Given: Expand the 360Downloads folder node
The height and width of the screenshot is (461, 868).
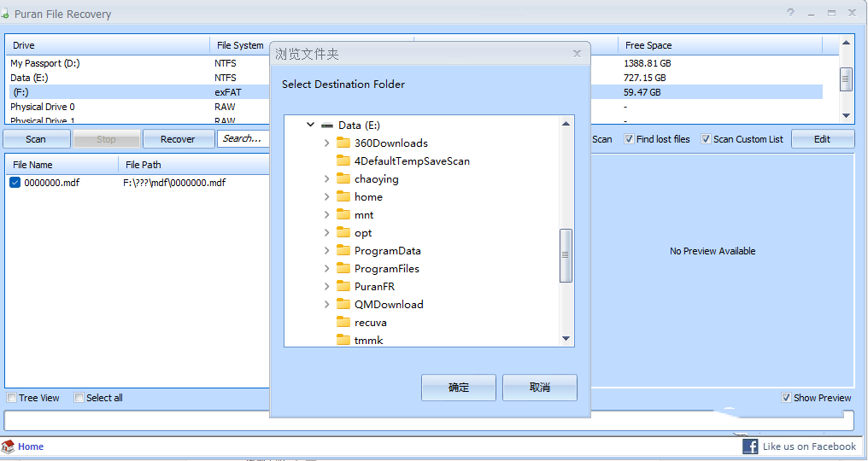Looking at the screenshot, I should pos(326,143).
